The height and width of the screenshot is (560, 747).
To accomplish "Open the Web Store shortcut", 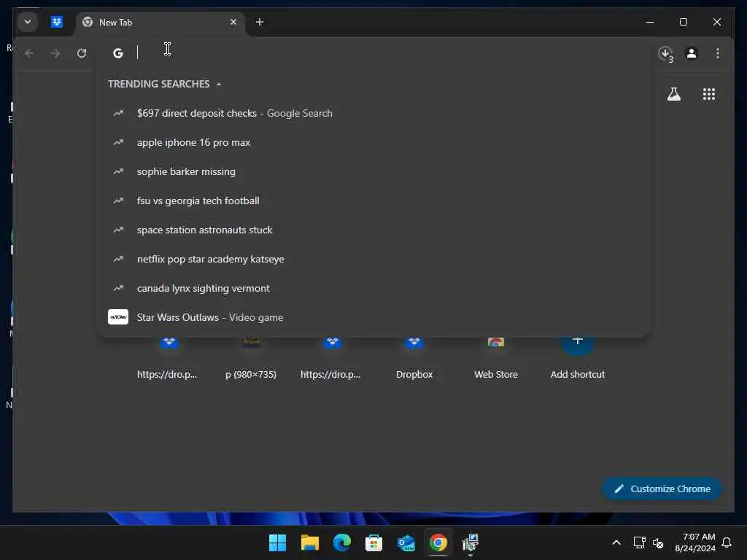I will [496, 358].
